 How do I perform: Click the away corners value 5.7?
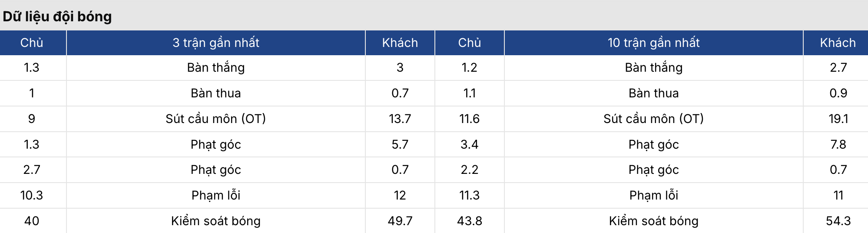click(400, 144)
